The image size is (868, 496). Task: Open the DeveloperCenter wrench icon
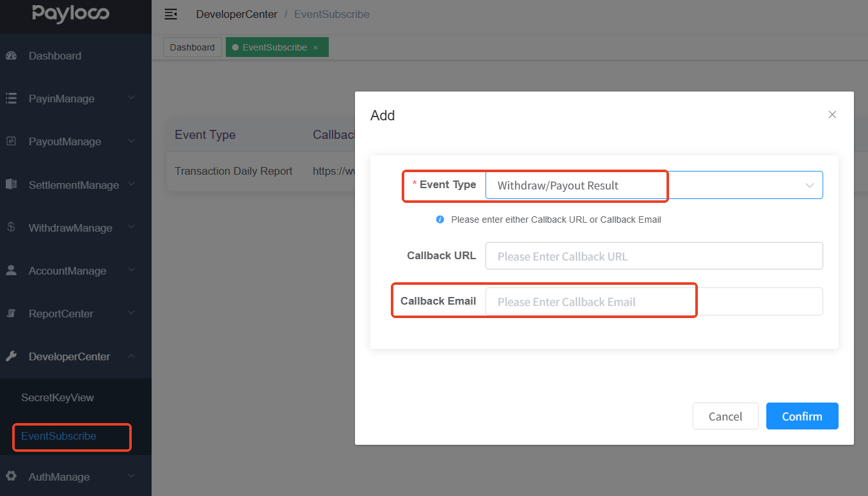coord(12,356)
